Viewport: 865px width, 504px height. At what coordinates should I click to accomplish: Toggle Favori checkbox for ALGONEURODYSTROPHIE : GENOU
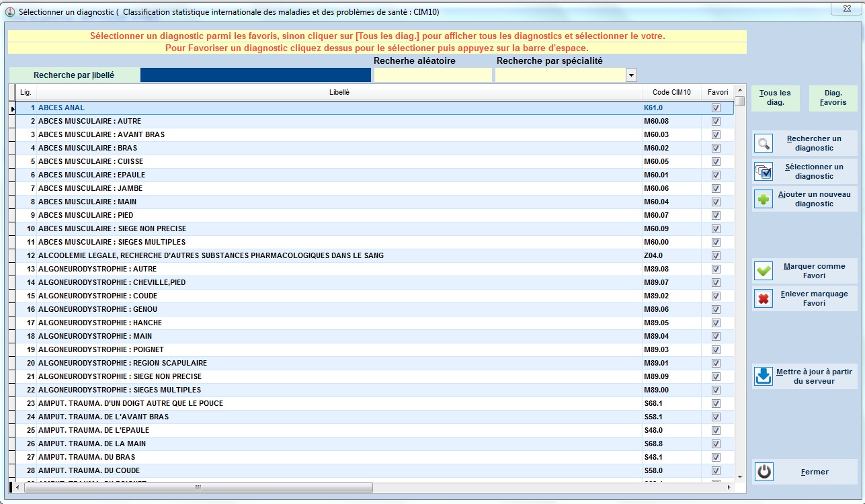[716, 309]
